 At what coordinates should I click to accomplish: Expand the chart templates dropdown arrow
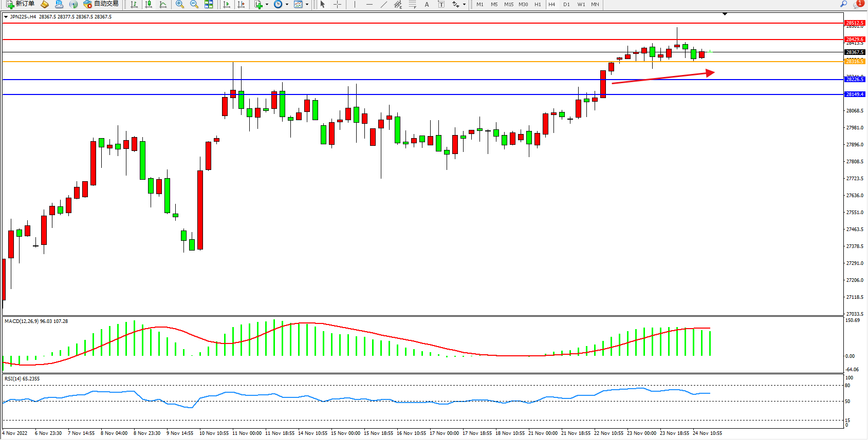pos(307,4)
